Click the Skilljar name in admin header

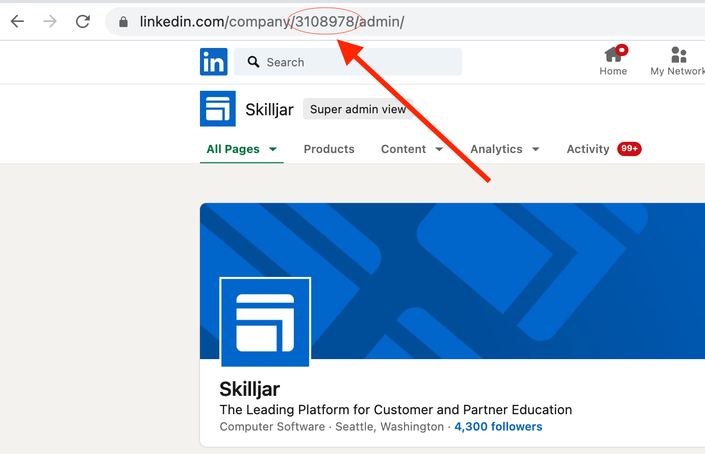pyautogui.click(x=269, y=110)
